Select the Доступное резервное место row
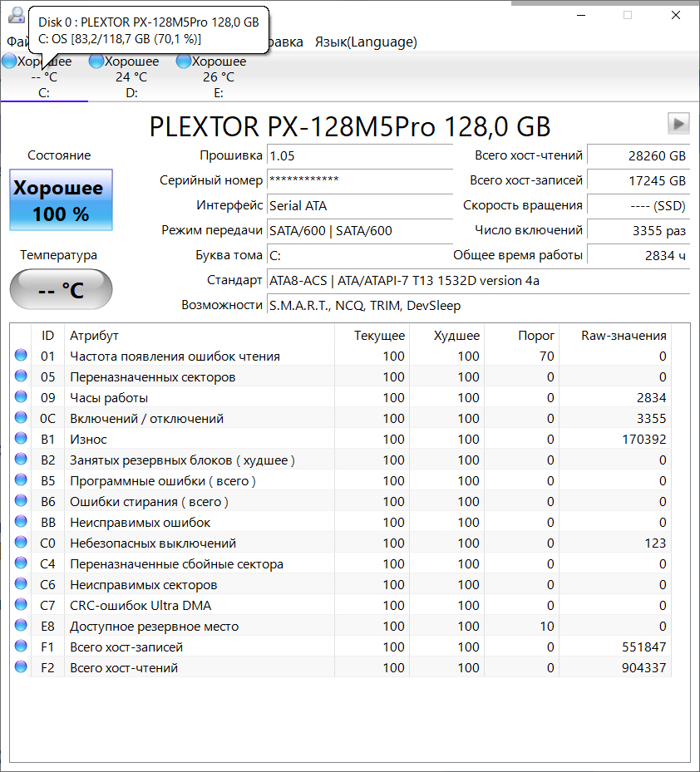The image size is (700, 772). pos(340,627)
